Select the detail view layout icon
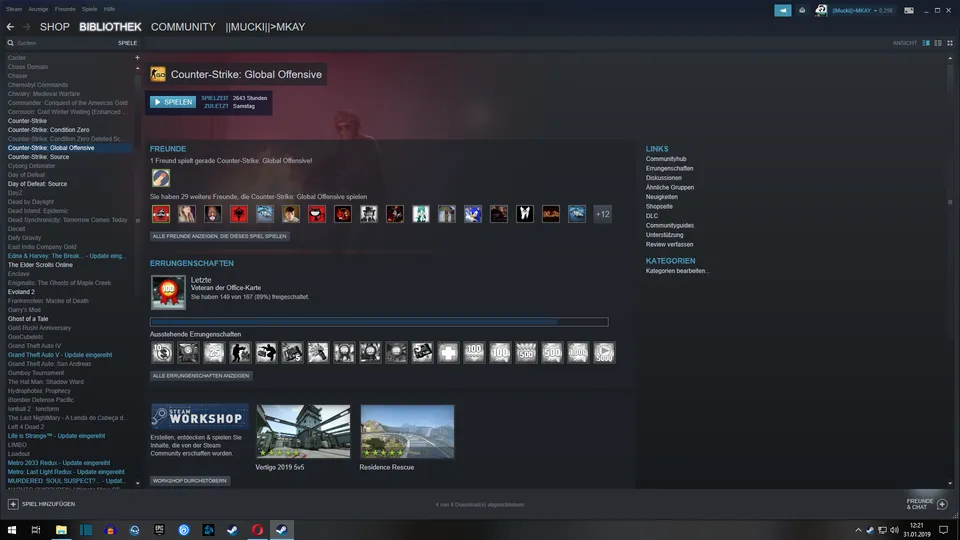Screen dimensions: 960x540 (926, 43)
